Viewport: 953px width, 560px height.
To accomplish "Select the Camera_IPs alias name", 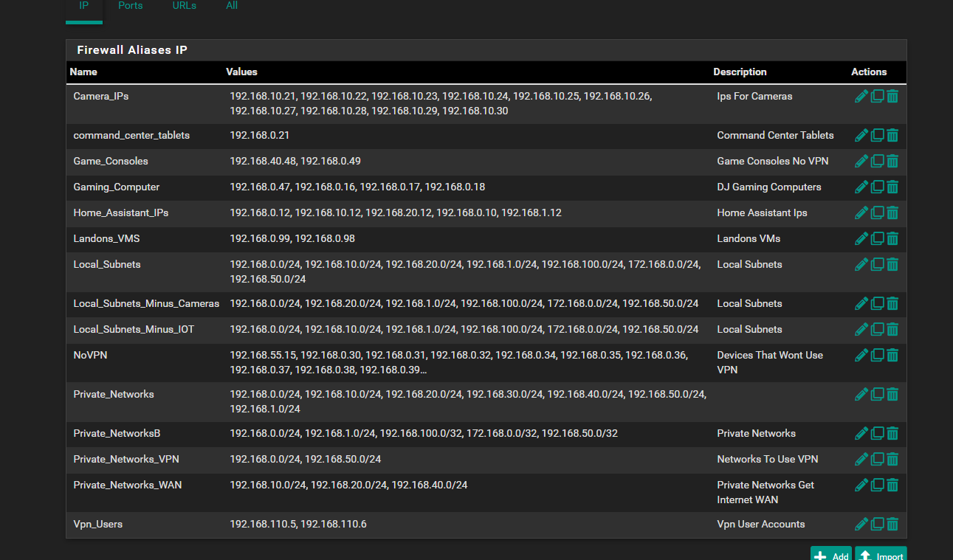I will (x=101, y=96).
